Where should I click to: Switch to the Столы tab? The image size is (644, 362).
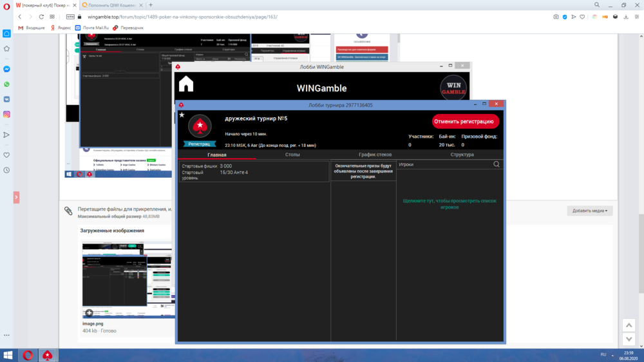tap(292, 155)
